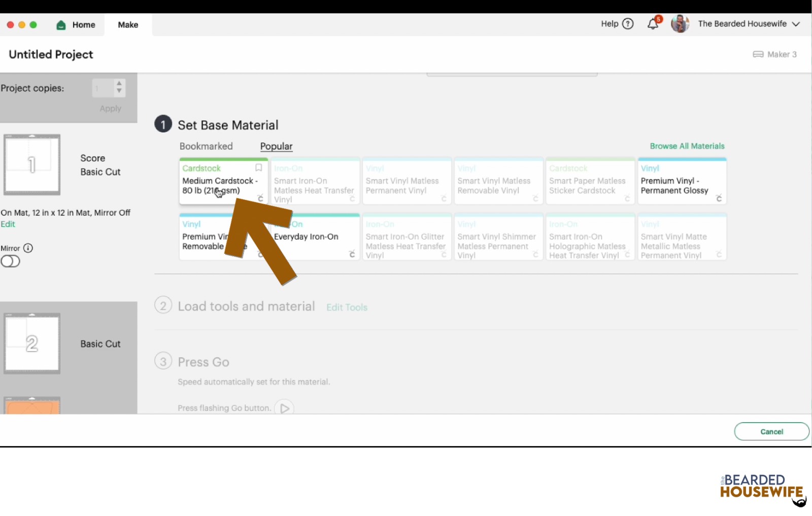Select Smart Iron-On Holographic Matless material
812x516 pixels.
[590, 237]
